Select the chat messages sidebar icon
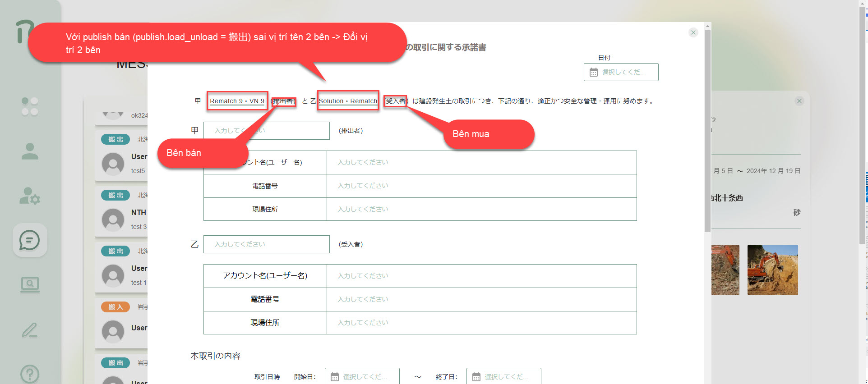This screenshot has height=384, width=868. click(30, 240)
